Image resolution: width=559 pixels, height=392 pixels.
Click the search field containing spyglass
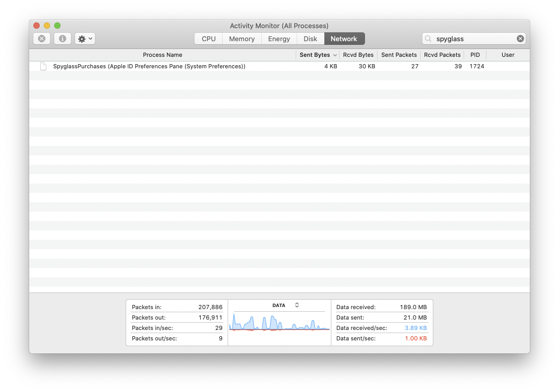(474, 39)
